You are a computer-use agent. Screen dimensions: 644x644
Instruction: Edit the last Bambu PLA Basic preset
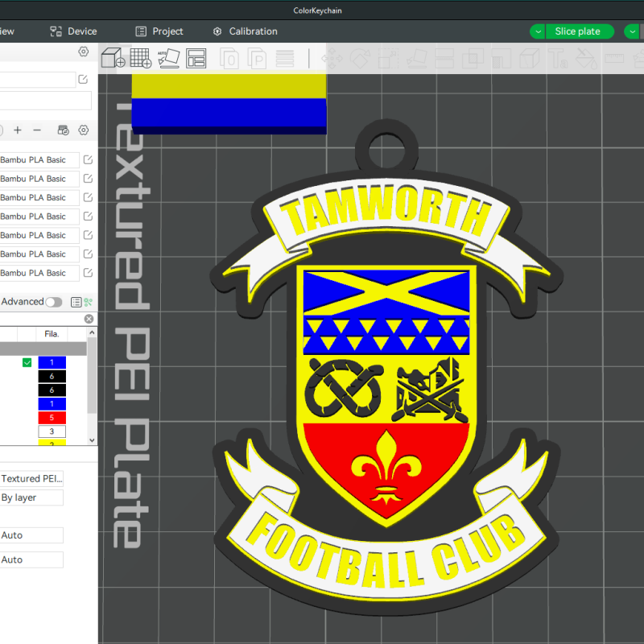point(88,273)
